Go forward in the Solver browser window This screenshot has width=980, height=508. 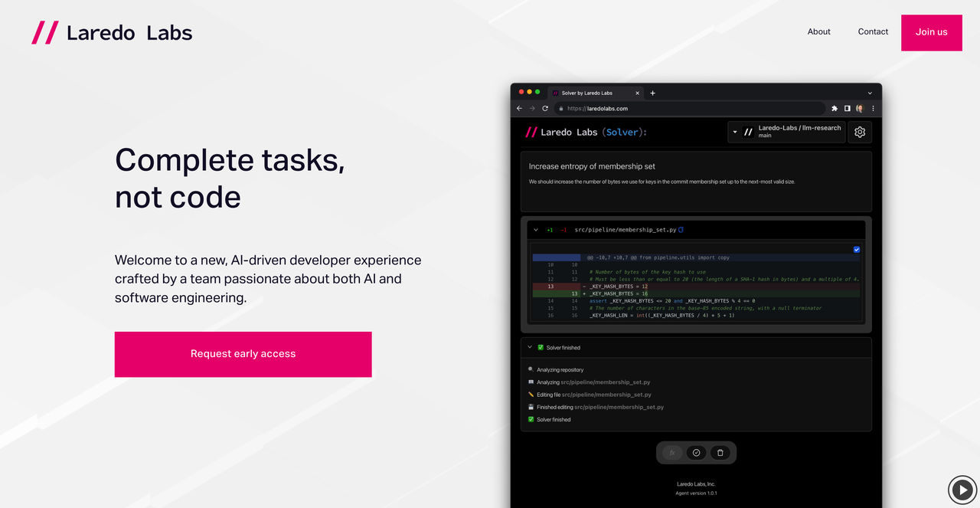532,108
